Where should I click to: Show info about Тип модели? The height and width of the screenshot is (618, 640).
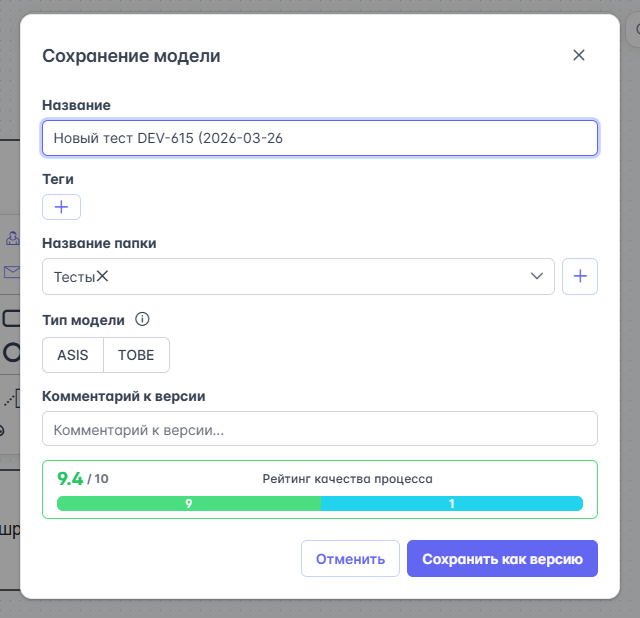pos(142,320)
